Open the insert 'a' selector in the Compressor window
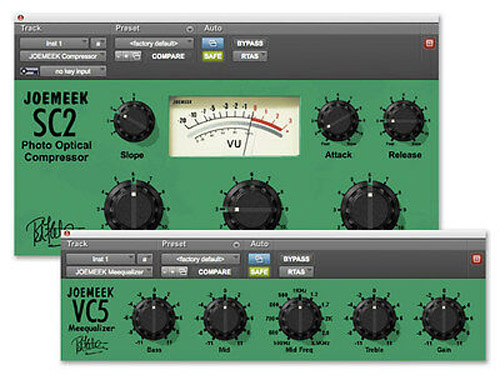Screen dimensions: 500x375 click(x=98, y=43)
